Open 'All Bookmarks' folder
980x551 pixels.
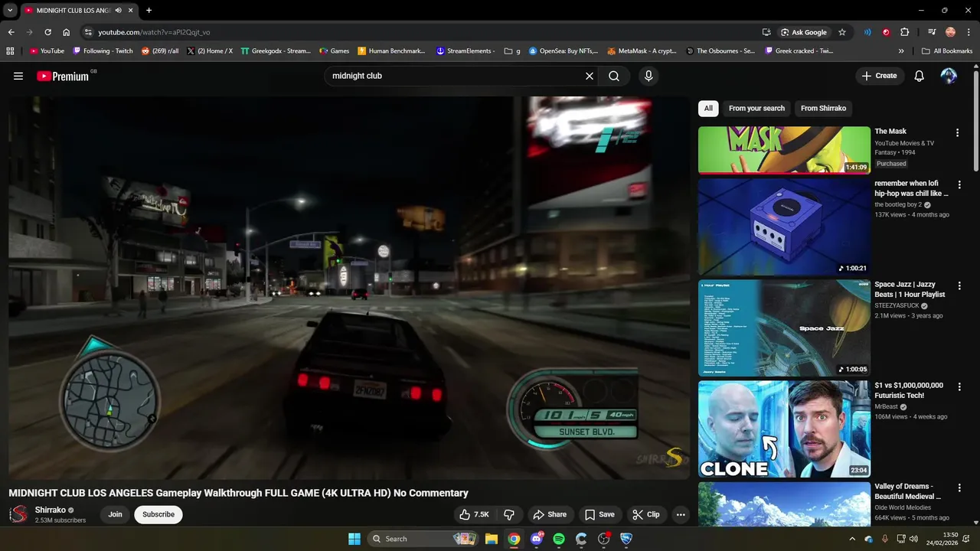[947, 51]
